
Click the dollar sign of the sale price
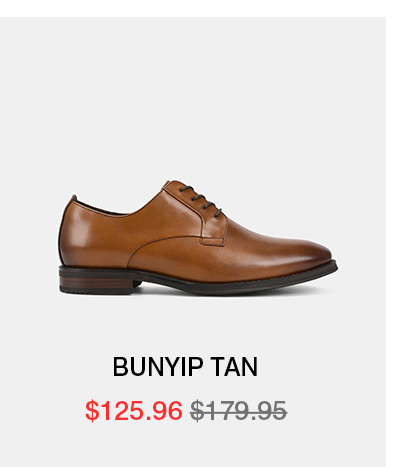click(x=92, y=411)
